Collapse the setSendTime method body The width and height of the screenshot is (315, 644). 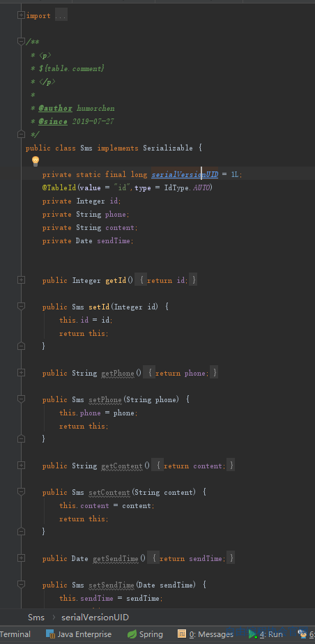(21, 585)
